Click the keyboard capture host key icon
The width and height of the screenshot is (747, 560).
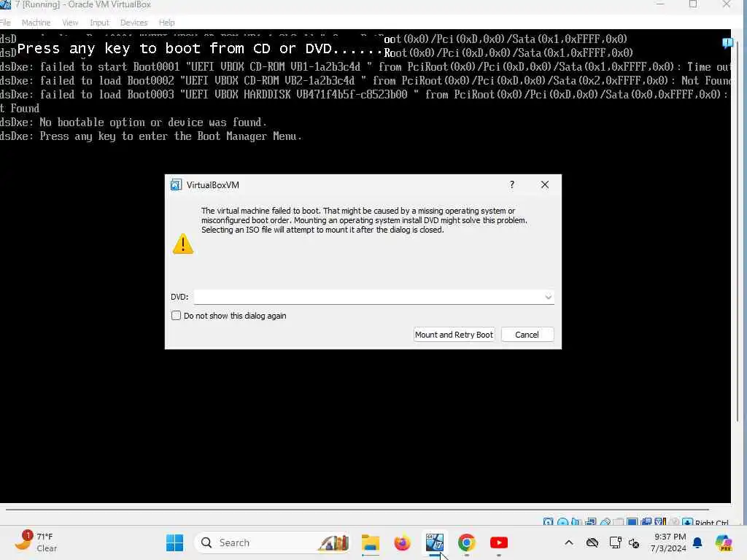[687, 522]
